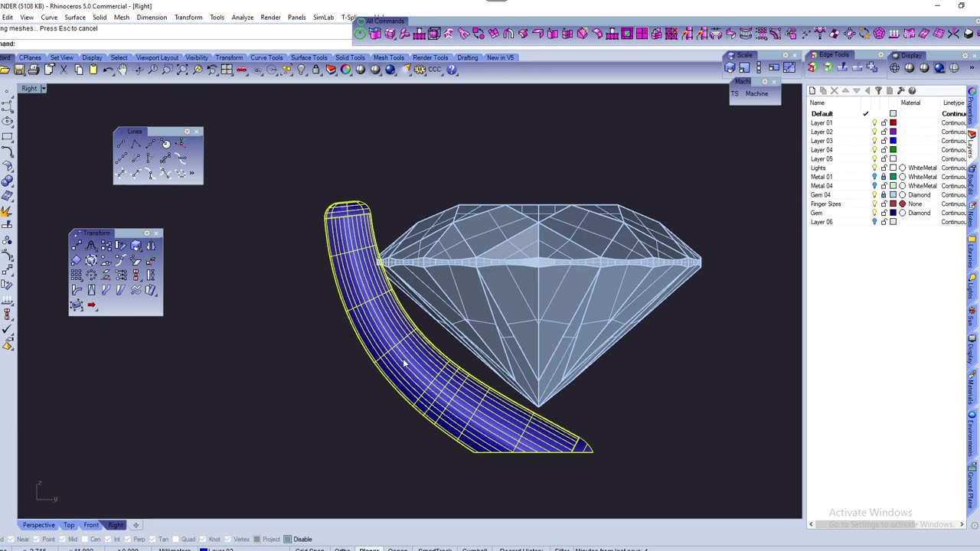Open the Transform menu

coord(188,17)
